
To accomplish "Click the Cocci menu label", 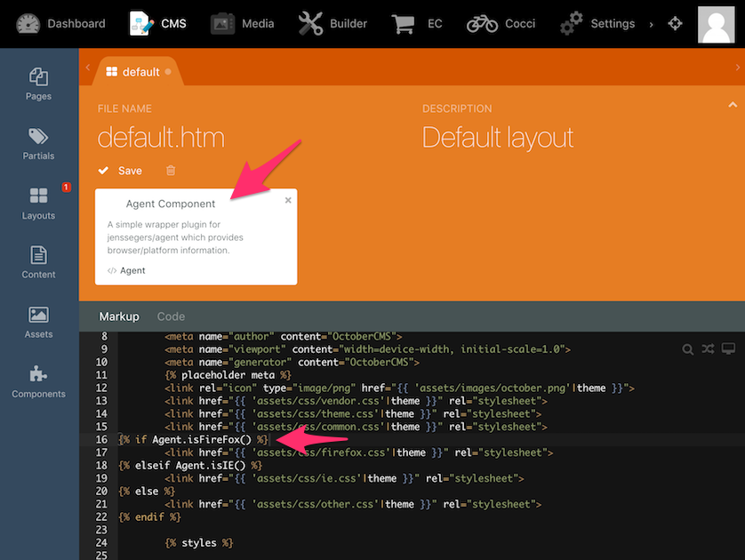I will click(x=520, y=24).
